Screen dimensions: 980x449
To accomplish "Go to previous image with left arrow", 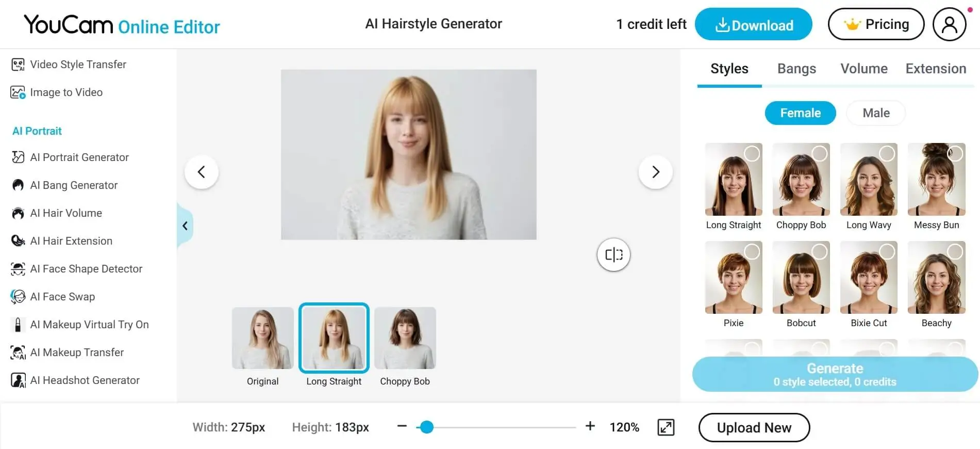I will click(202, 172).
